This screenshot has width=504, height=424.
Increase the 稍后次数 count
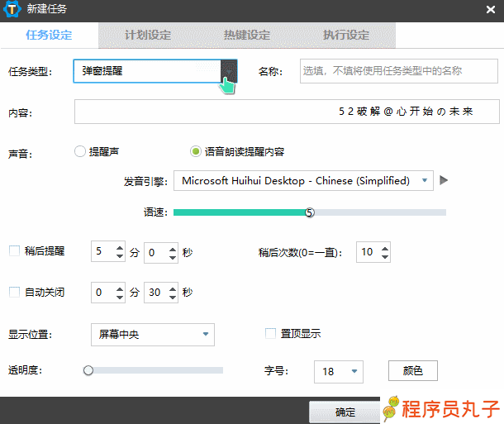pyautogui.click(x=385, y=249)
